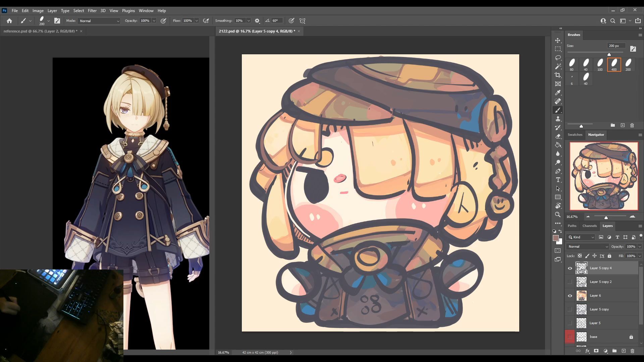Show Layer 5 copy visibility
644x362 pixels.
570,309
